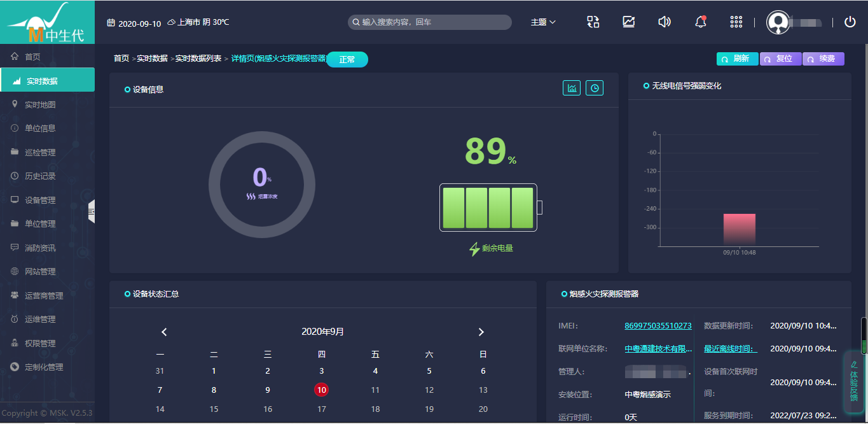Open the 主题 theme dropdown
868x424 pixels.
coord(543,22)
